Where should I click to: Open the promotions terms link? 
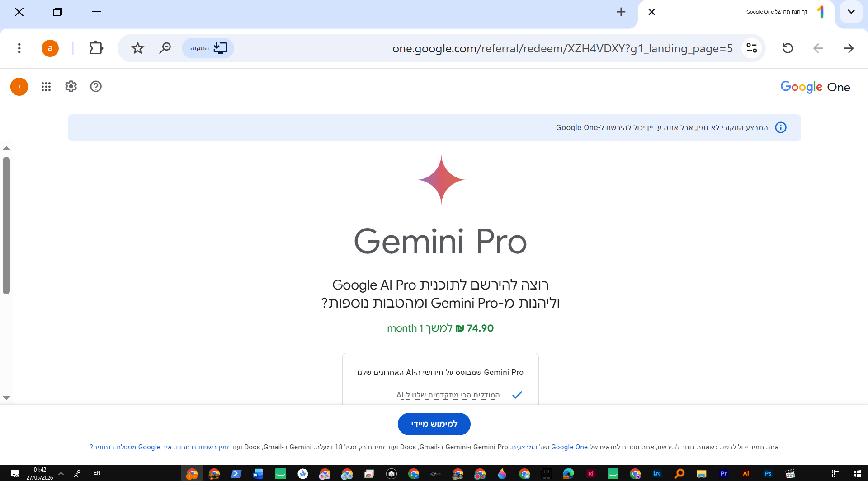(x=524, y=447)
